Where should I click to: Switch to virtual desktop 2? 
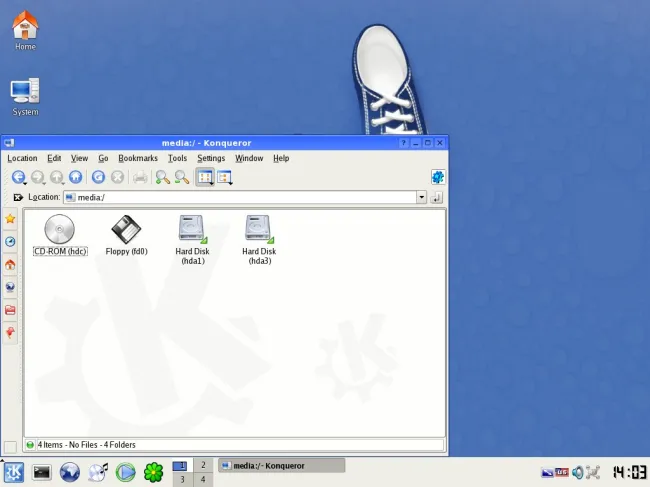click(203, 465)
